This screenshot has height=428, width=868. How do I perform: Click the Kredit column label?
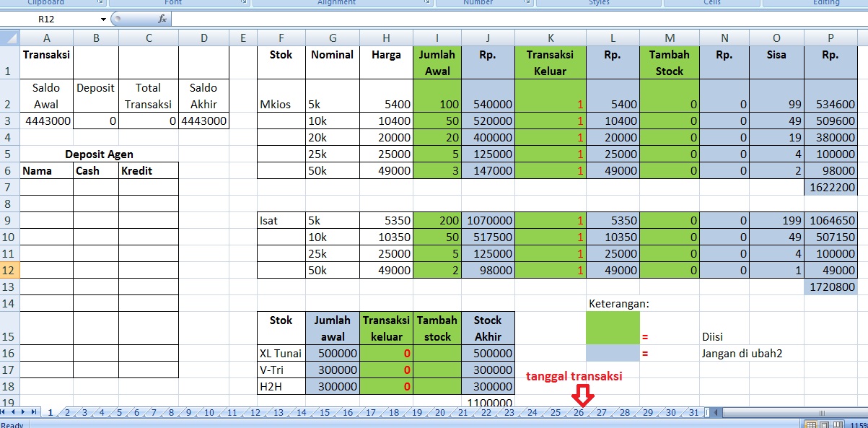tap(149, 170)
